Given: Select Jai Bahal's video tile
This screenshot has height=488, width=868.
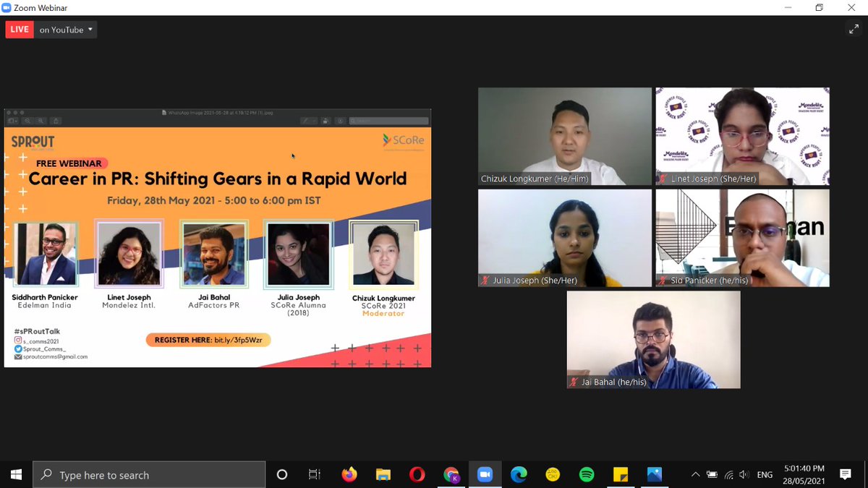Looking at the screenshot, I should tap(654, 340).
